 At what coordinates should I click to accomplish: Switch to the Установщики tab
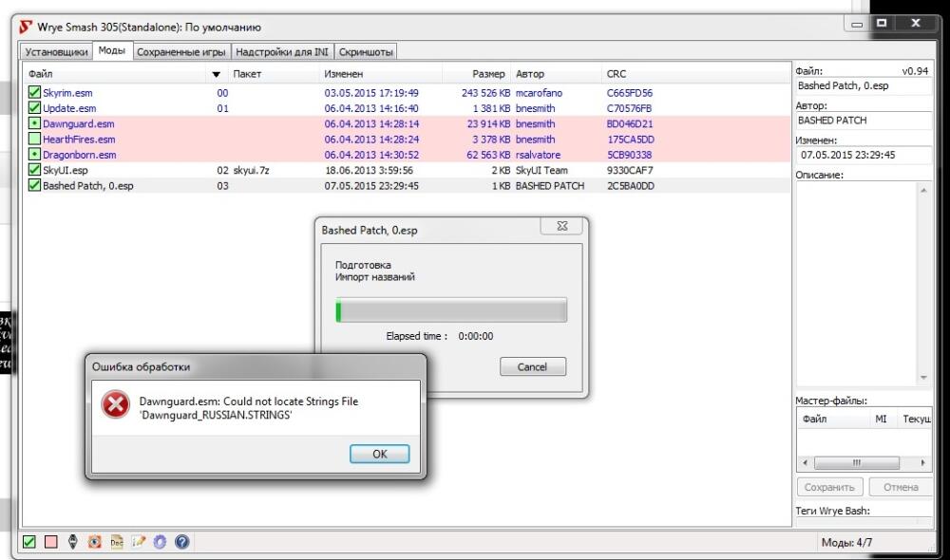tap(56, 52)
